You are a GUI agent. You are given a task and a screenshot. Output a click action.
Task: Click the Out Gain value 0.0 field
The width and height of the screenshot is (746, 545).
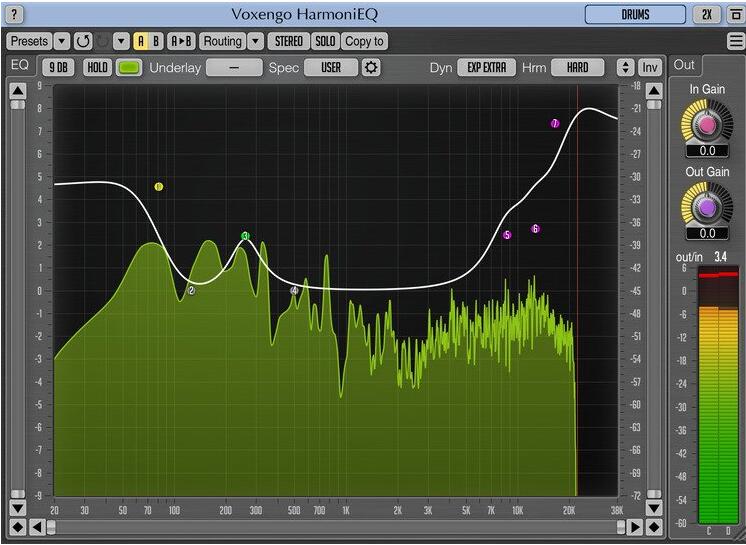707,234
